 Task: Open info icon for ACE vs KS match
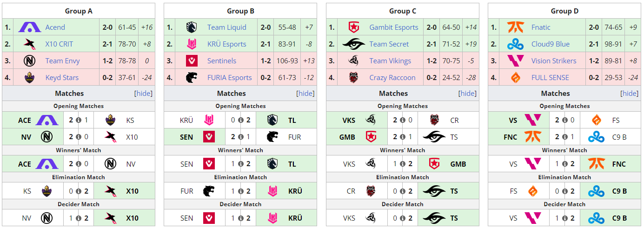pos(78,121)
